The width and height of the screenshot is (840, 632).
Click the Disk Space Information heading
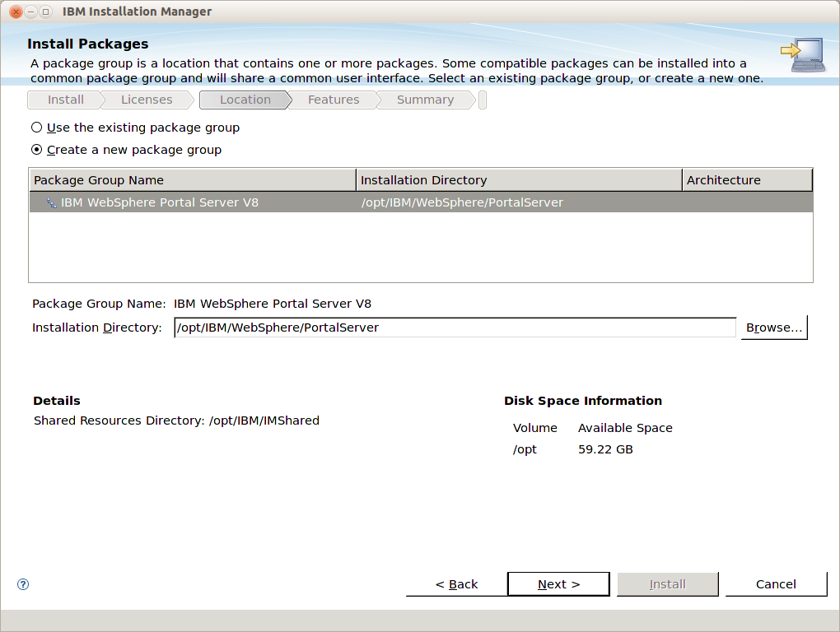pyautogui.click(x=583, y=401)
